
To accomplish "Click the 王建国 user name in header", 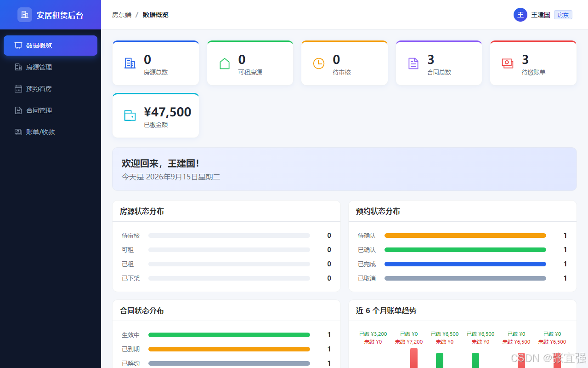I will click(541, 15).
